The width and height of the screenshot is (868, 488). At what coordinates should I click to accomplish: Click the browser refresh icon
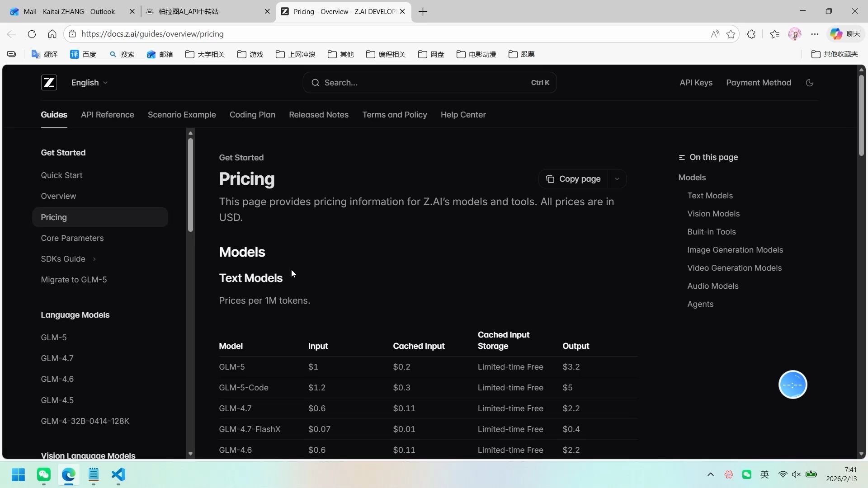(x=32, y=34)
